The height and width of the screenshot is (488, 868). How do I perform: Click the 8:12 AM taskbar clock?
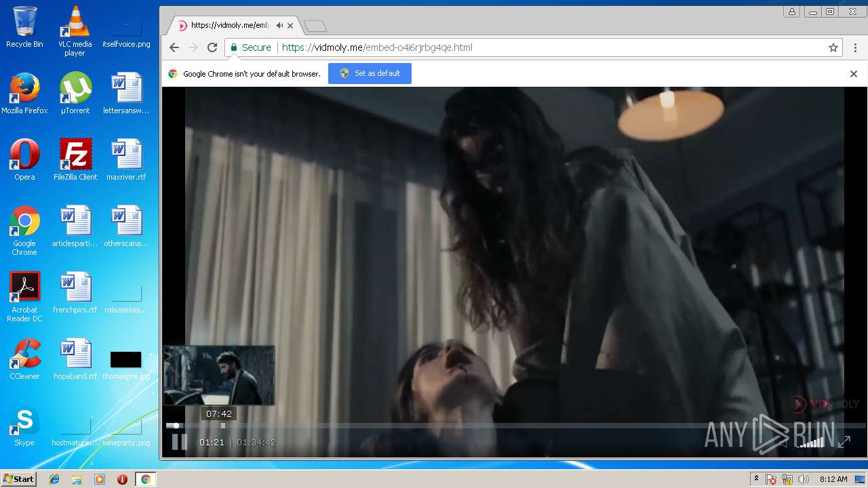833,479
